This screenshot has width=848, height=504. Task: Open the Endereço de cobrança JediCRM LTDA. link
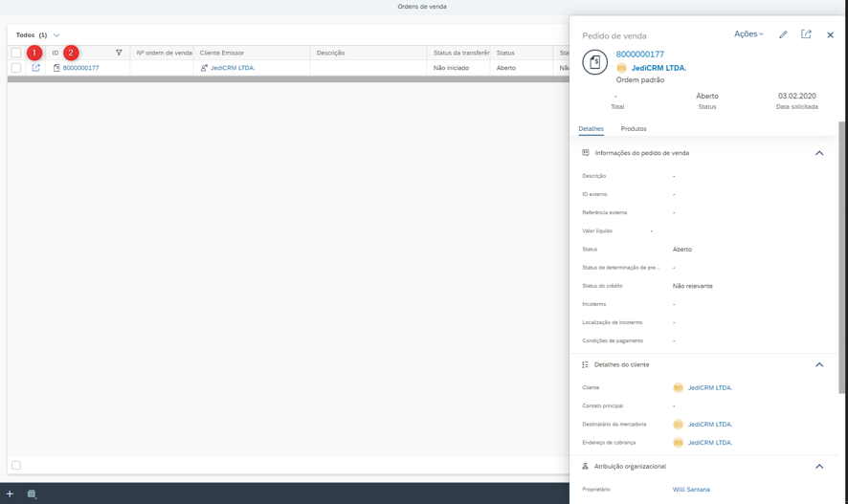(709, 443)
